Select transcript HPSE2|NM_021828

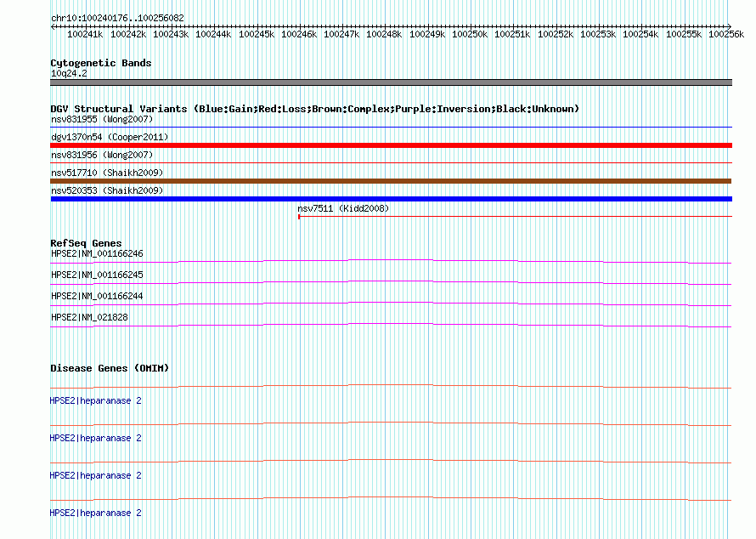pyautogui.click(x=89, y=317)
